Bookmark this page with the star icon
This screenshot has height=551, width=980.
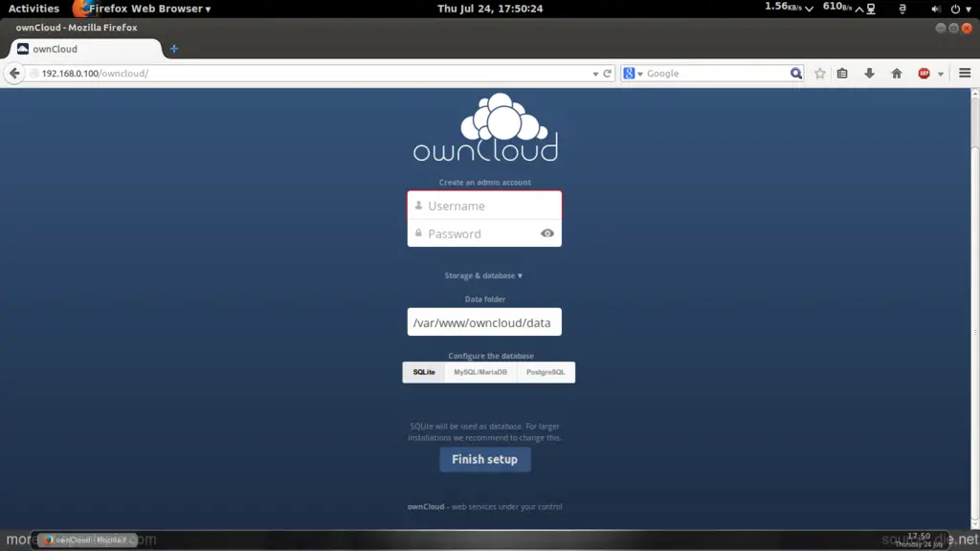(x=819, y=73)
